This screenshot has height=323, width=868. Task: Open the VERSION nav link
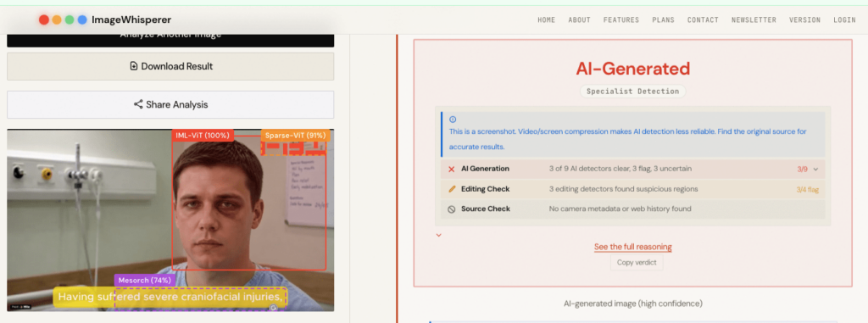point(805,20)
